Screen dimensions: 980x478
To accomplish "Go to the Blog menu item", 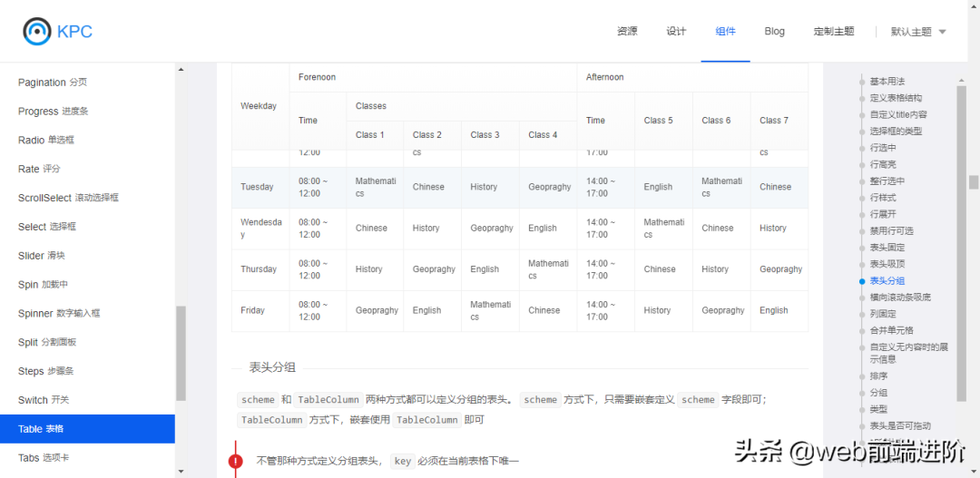I will point(774,32).
